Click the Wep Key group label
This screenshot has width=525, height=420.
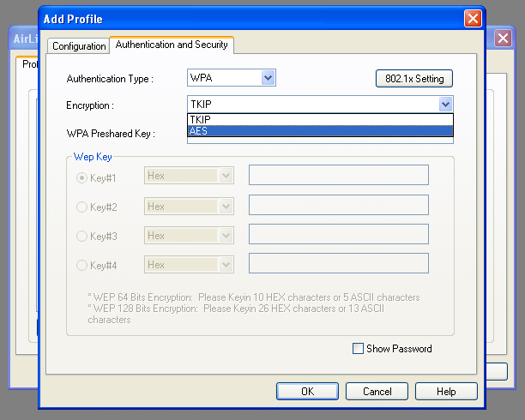[x=93, y=157]
